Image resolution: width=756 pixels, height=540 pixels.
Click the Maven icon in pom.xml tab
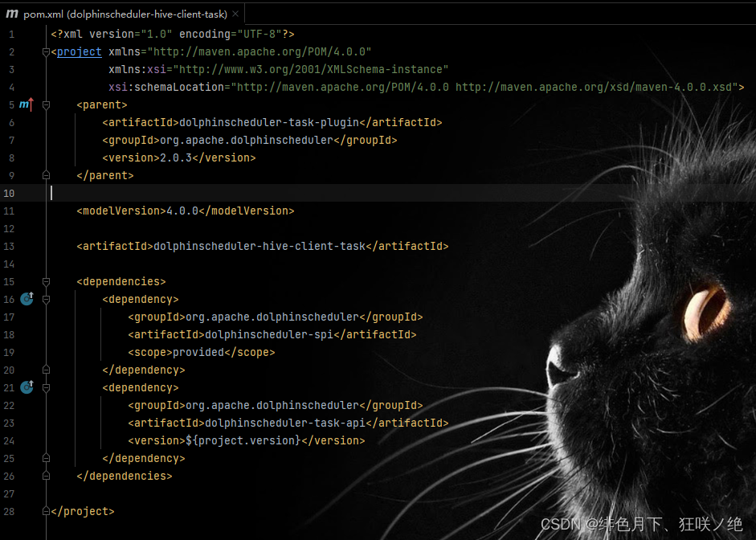point(12,14)
